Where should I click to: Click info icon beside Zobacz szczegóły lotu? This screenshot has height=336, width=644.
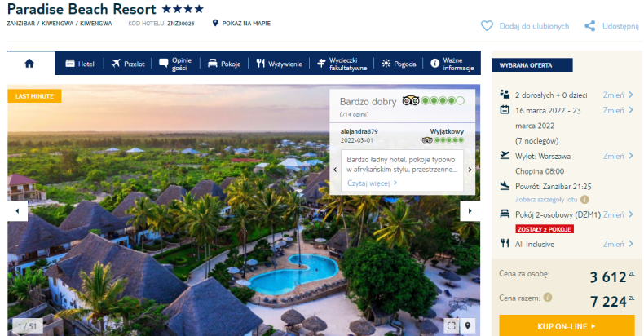tap(584, 200)
